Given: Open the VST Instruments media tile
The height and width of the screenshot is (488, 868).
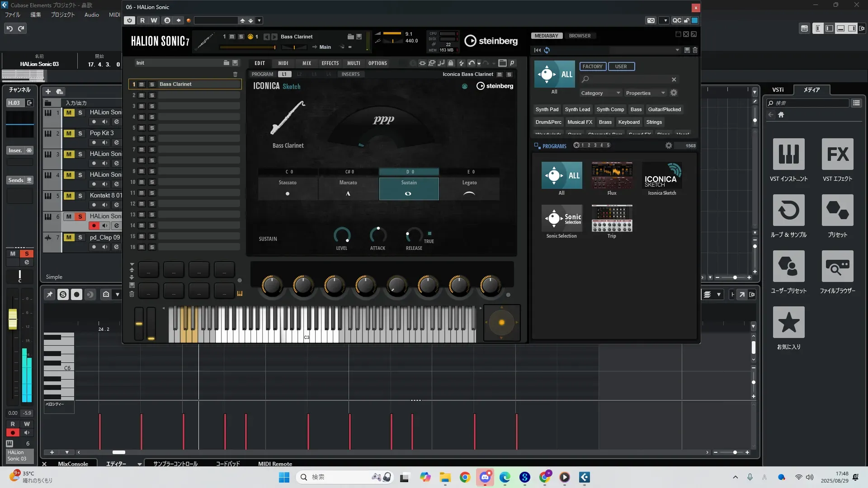Looking at the screenshot, I should [788, 155].
